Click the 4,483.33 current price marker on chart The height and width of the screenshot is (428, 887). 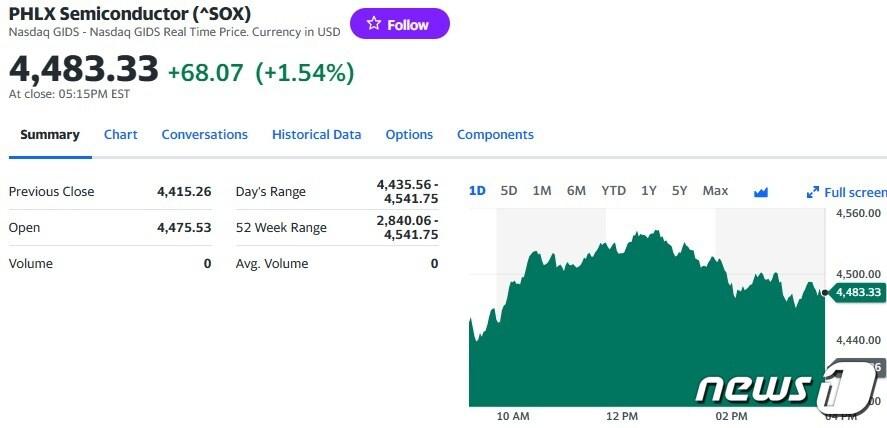[x=856, y=292]
